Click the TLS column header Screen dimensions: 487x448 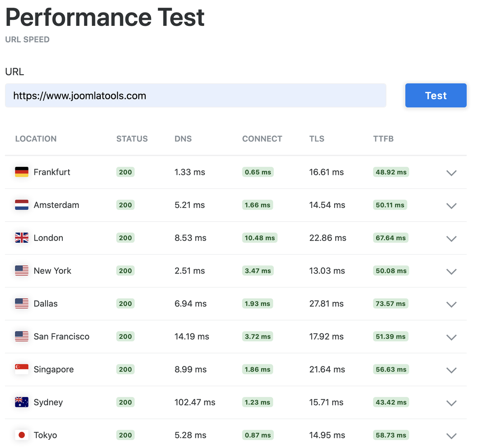(317, 139)
